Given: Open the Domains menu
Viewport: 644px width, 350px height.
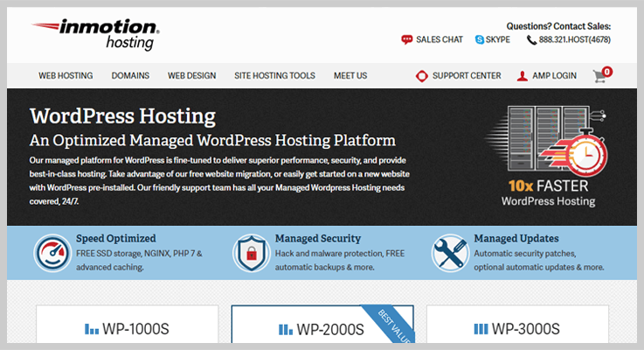Looking at the screenshot, I should click(130, 75).
